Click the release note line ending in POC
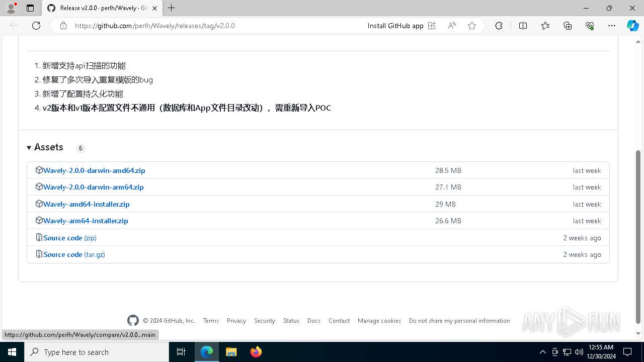This screenshot has width=644, height=362. (187, 108)
